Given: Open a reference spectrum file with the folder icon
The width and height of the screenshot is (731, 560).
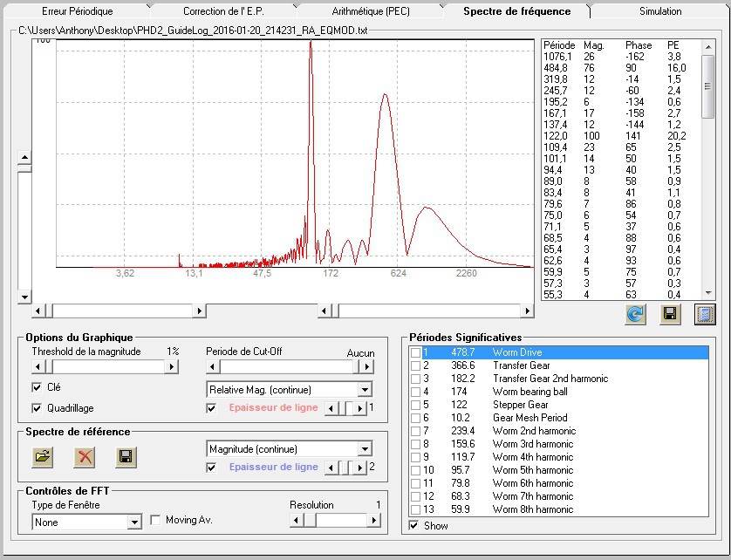Looking at the screenshot, I should click(x=43, y=456).
